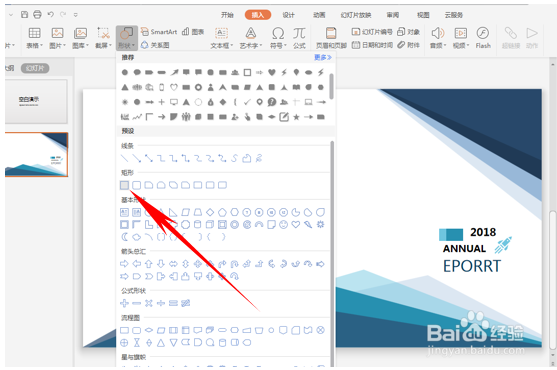Open the 文本框 (Text Box) dropdown
This screenshot has height=370, width=557.
[x=221, y=38]
